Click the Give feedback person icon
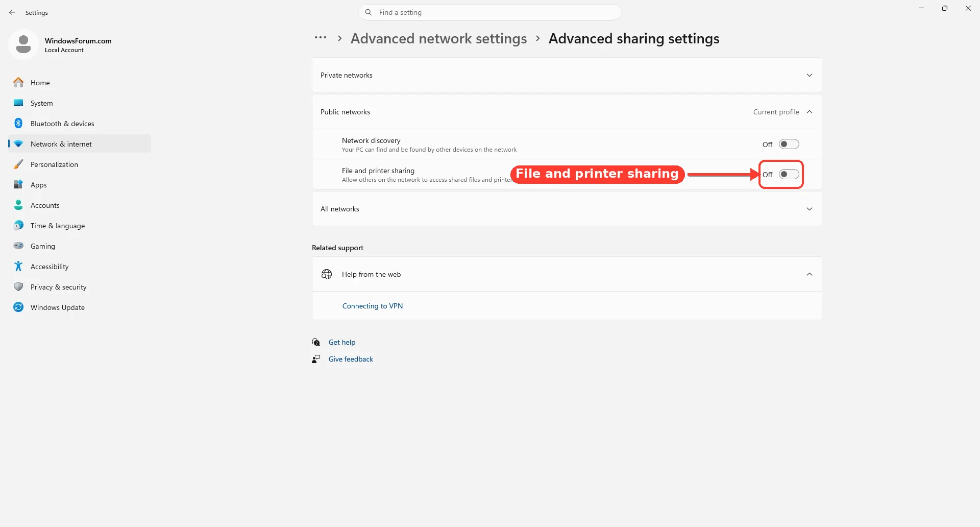980x527 pixels. [316, 359]
